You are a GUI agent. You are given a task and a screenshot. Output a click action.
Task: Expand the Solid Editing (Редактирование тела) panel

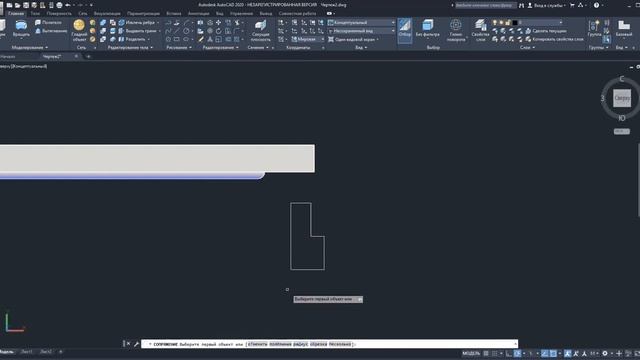tap(130, 48)
